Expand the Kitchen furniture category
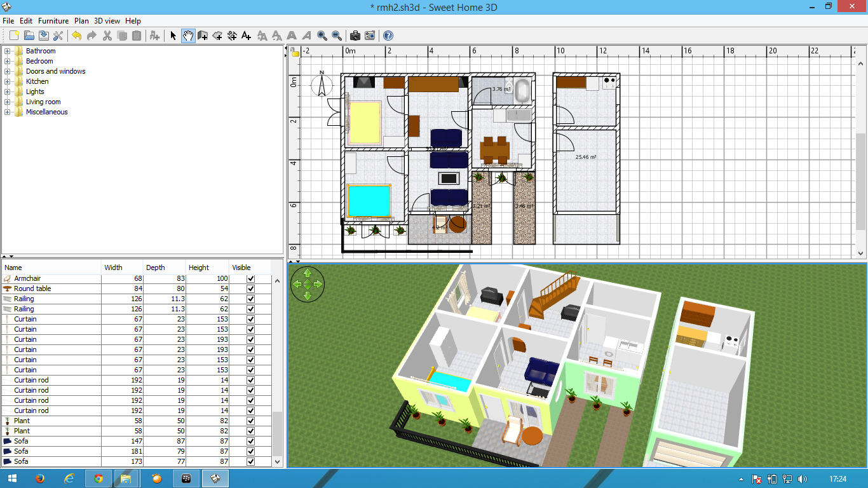 coord(6,81)
